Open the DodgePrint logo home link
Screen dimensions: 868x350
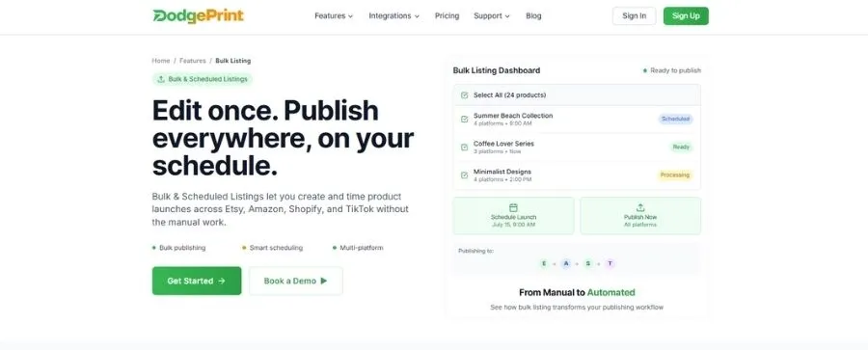click(x=198, y=15)
